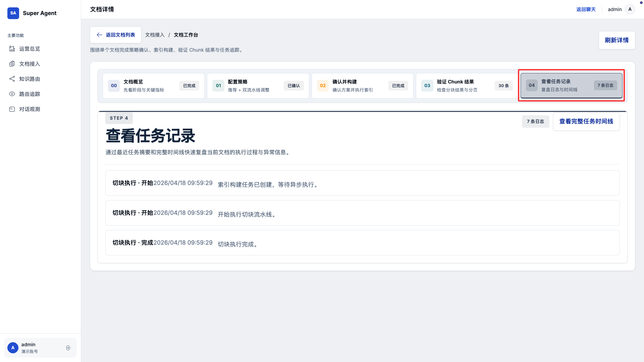Click the SA logo icon

click(13, 13)
